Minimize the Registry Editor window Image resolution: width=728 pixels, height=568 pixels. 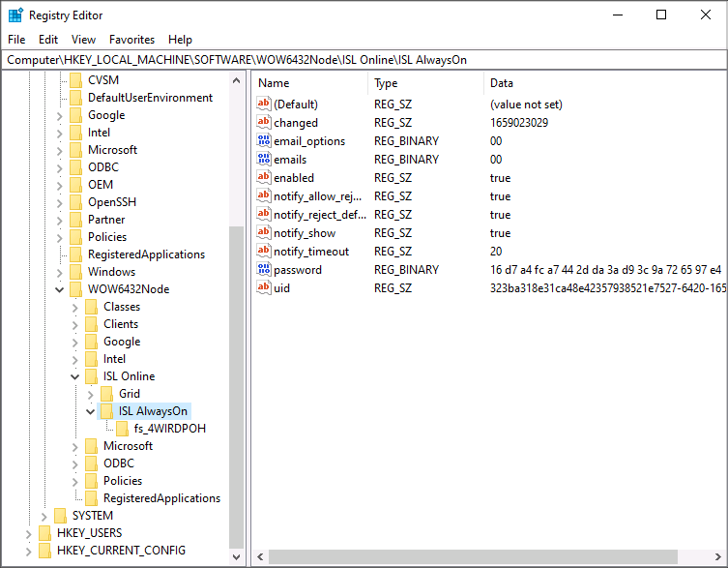coord(618,15)
